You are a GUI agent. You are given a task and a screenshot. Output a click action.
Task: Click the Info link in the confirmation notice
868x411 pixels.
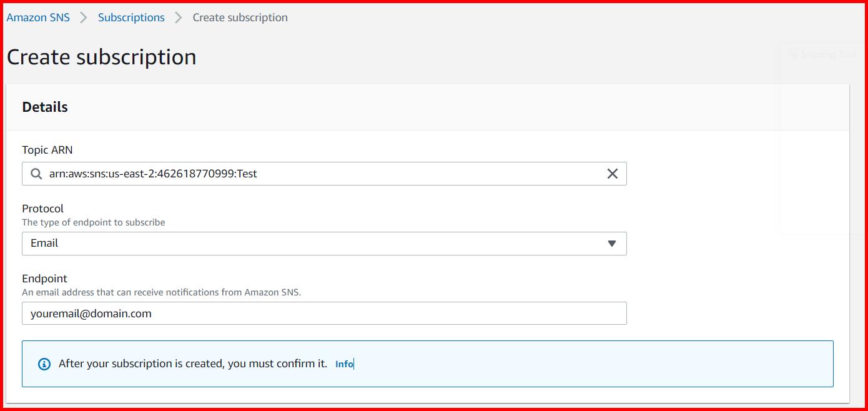coord(343,364)
